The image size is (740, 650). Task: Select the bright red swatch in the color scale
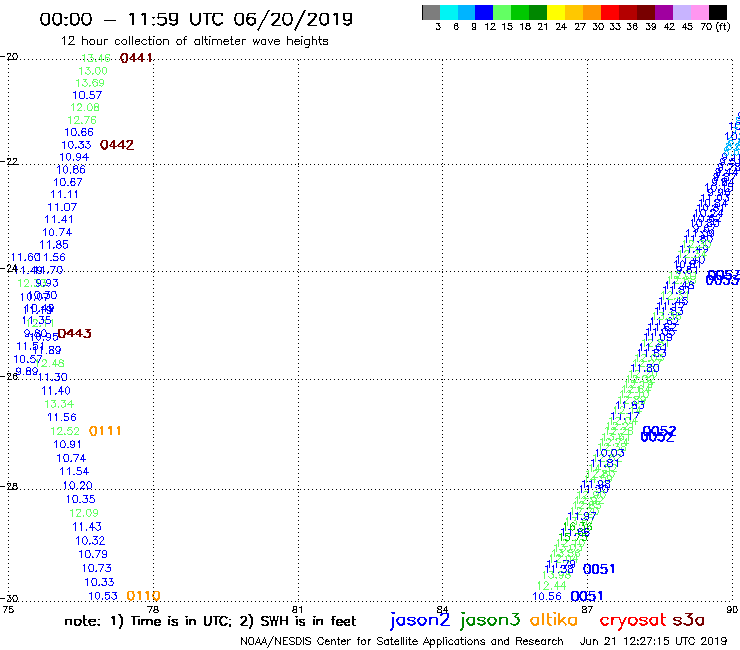click(x=610, y=12)
